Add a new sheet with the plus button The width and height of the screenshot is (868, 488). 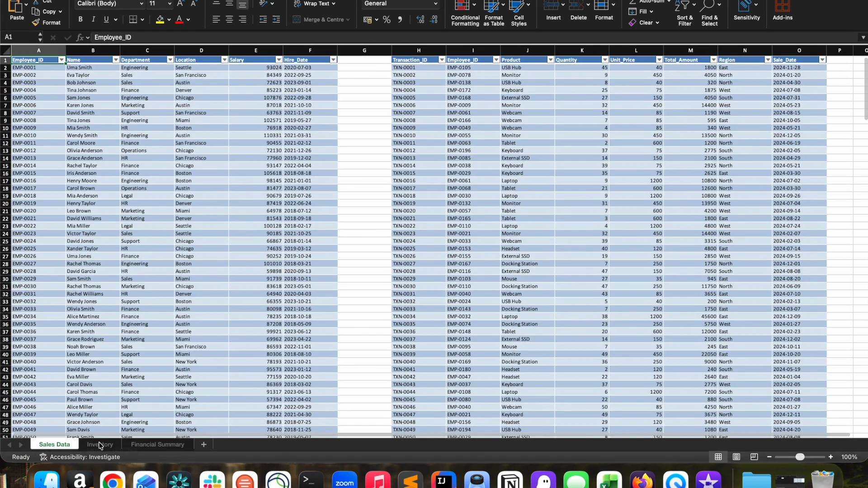click(203, 444)
